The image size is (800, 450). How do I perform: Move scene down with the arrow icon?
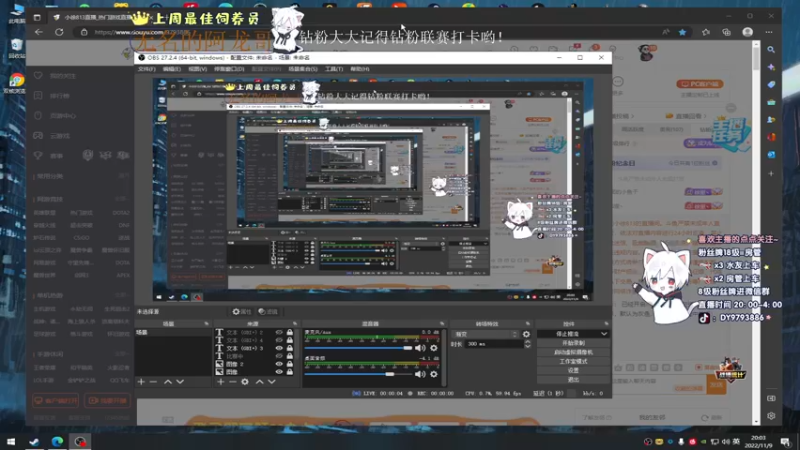pyautogui.click(x=180, y=382)
